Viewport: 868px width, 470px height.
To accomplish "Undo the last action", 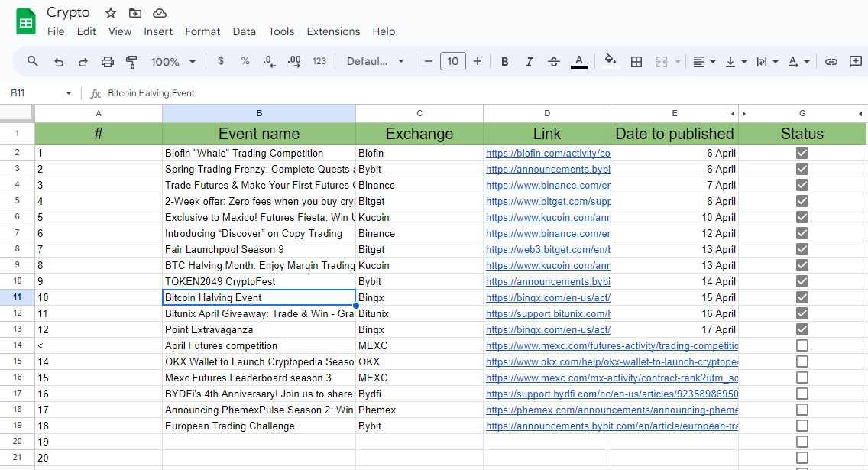I will tap(58, 61).
